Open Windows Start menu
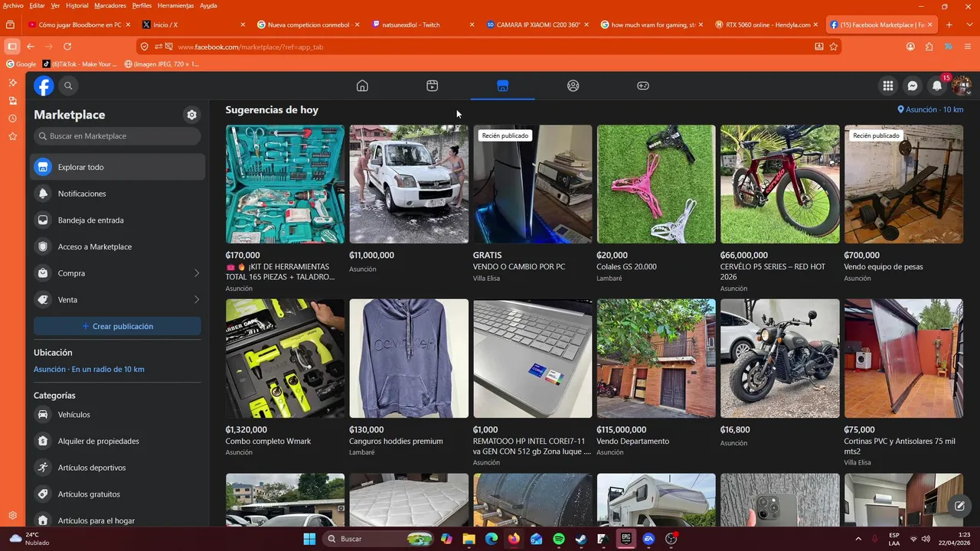 coord(309,539)
